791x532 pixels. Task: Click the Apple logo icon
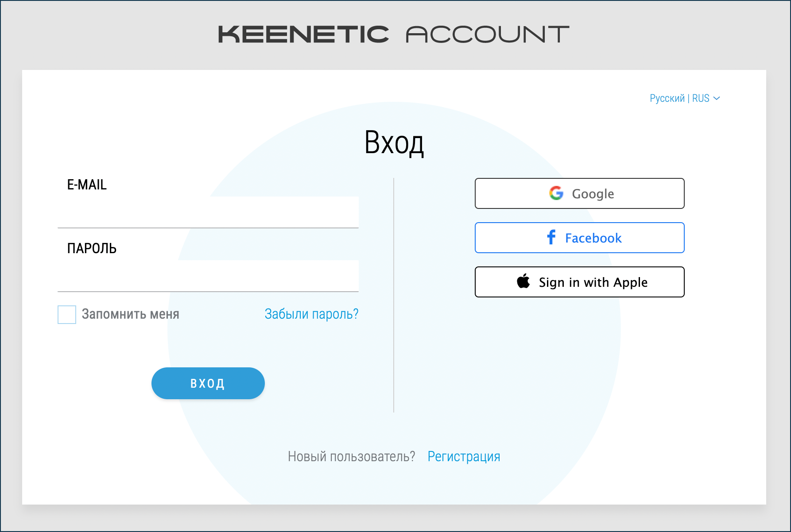pyautogui.click(x=523, y=281)
